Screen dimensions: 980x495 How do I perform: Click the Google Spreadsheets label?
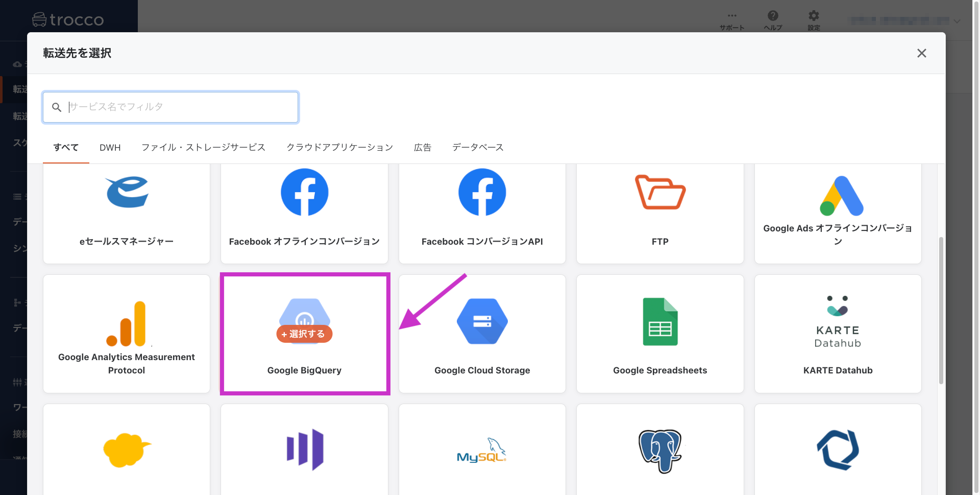[660, 370]
